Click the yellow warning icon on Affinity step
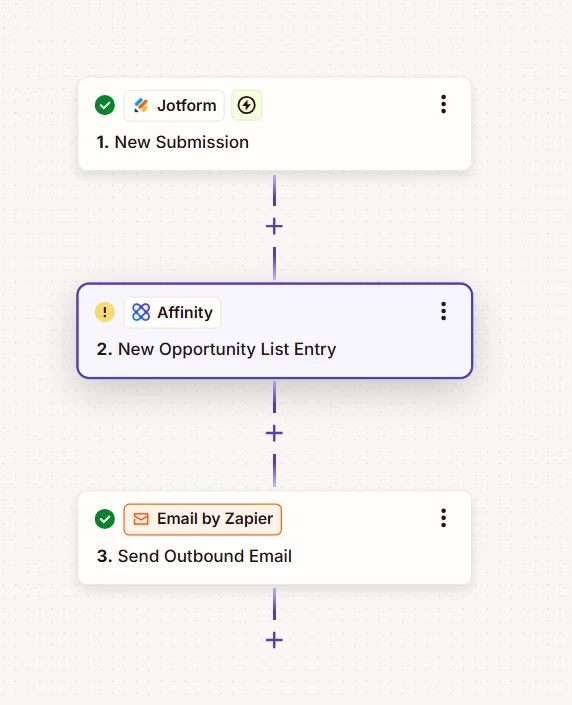The image size is (572, 705). click(x=105, y=312)
